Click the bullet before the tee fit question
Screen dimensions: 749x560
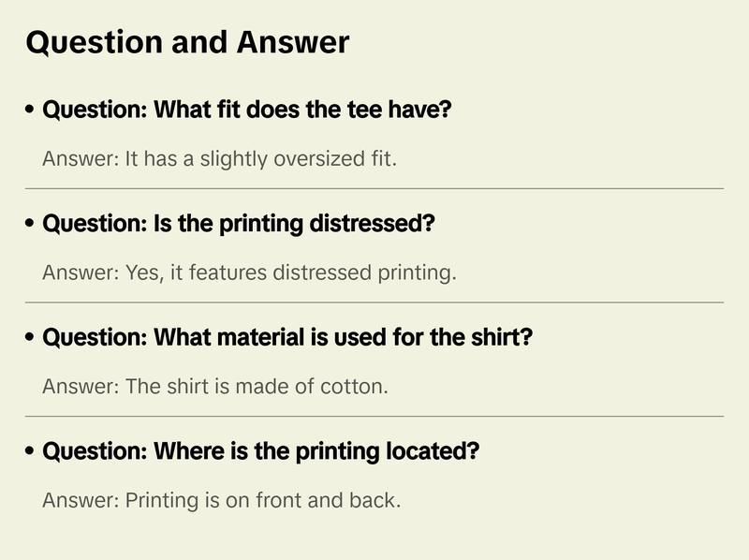tap(31, 111)
